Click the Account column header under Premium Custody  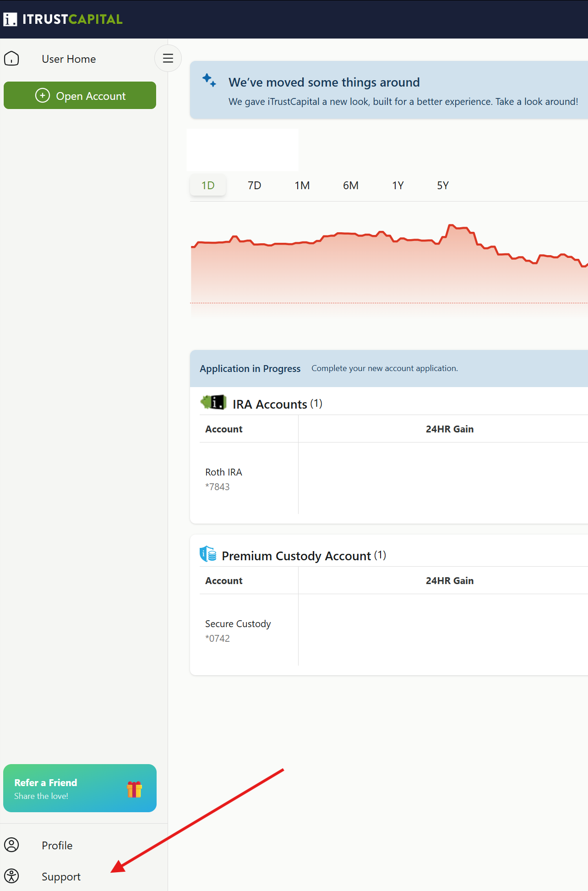pyautogui.click(x=224, y=581)
